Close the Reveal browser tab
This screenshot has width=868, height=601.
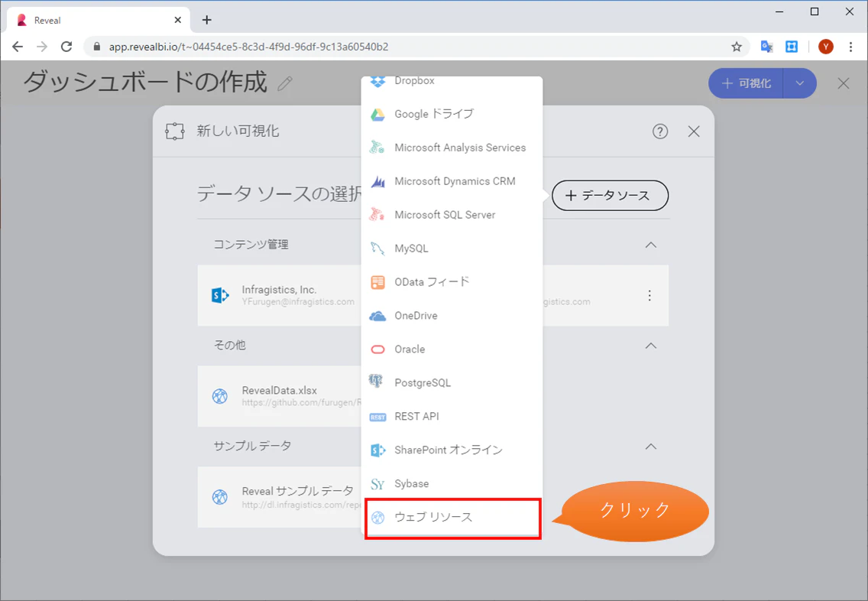point(178,20)
